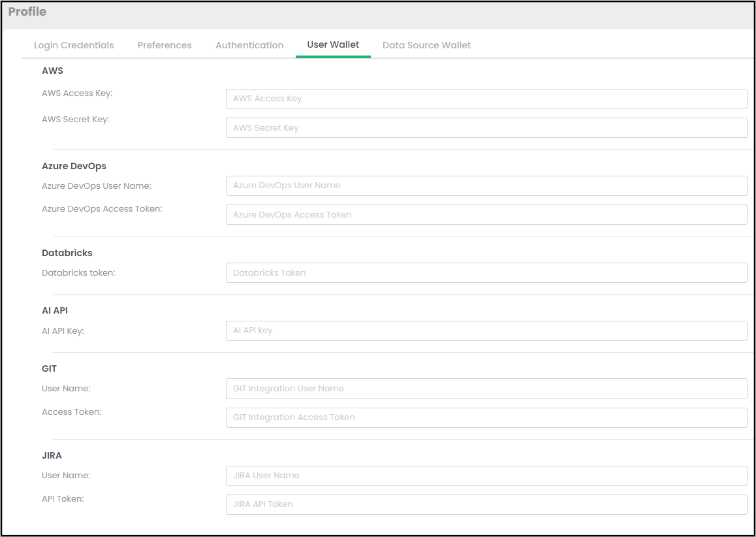Select Azure DevOps Access Token input

tap(486, 215)
